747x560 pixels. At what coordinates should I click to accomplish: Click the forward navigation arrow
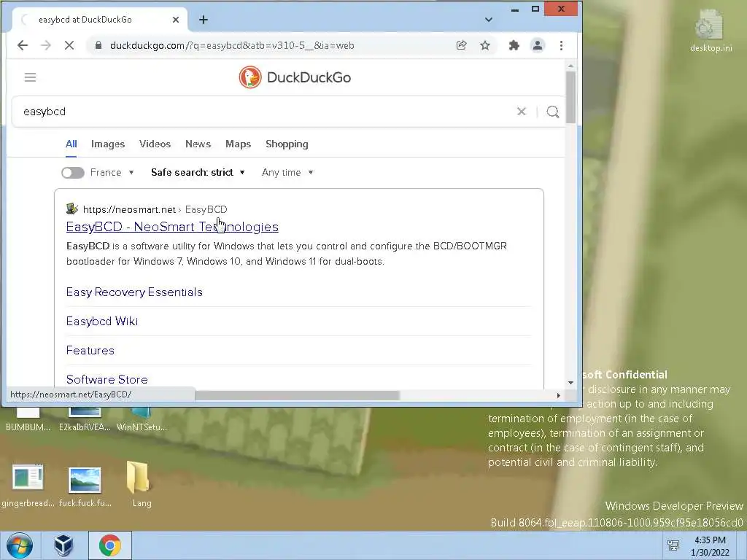pyautogui.click(x=46, y=45)
